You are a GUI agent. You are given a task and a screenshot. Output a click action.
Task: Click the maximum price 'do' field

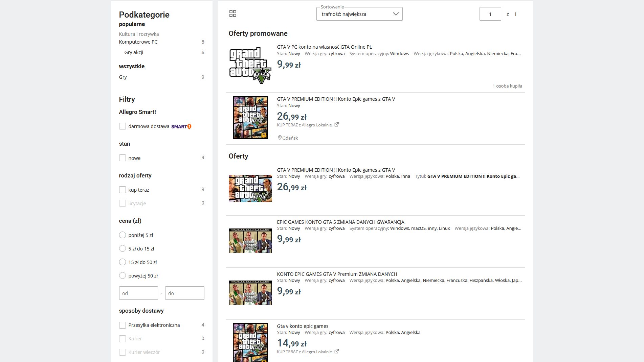click(x=185, y=293)
